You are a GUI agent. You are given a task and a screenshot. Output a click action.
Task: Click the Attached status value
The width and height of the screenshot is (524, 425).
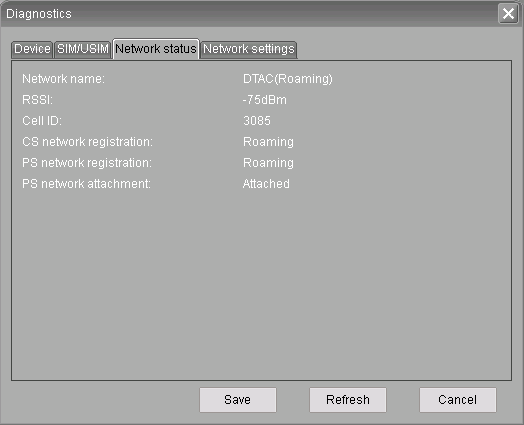266,184
